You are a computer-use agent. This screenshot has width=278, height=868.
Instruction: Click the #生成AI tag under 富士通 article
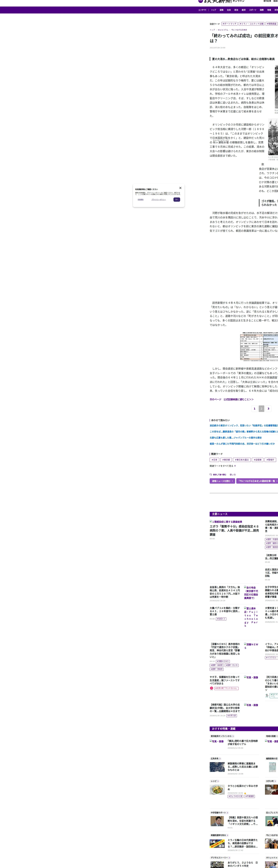coord(221,619)
